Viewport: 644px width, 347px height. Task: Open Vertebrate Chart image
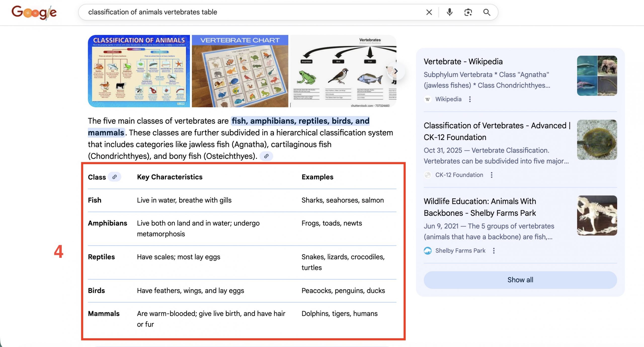click(240, 71)
